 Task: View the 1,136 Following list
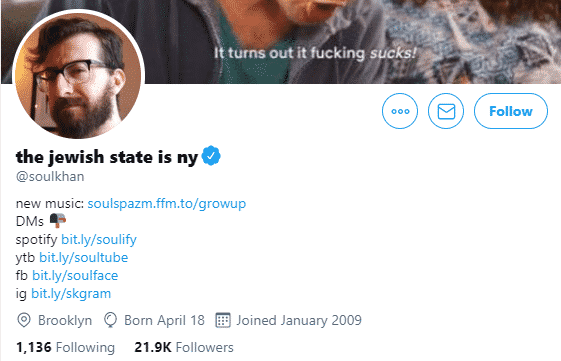65,347
